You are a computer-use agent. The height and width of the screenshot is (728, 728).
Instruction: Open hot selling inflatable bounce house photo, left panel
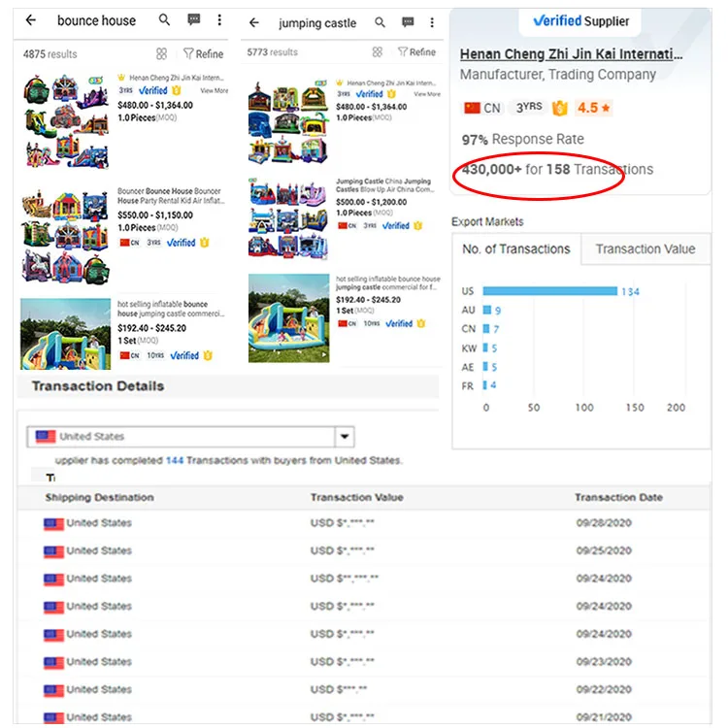(65, 334)
